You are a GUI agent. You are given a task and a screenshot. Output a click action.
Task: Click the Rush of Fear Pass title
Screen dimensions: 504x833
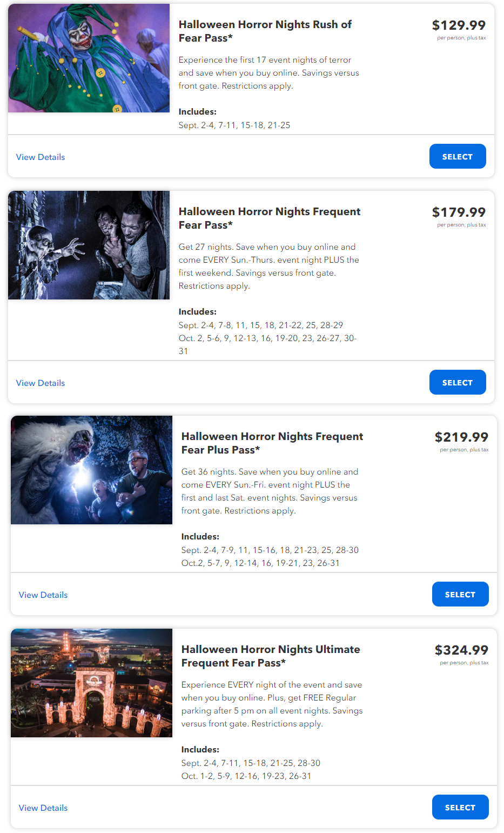tap(265, 31)
